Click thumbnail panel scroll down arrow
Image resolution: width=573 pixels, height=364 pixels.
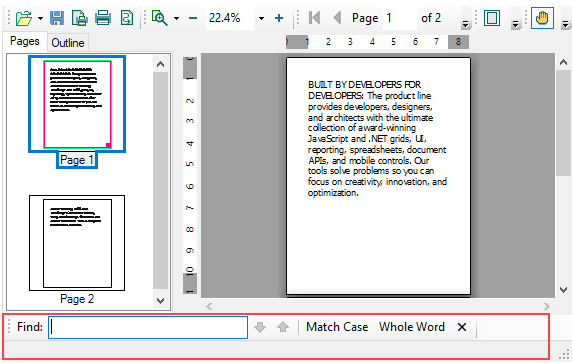(160, 301)
